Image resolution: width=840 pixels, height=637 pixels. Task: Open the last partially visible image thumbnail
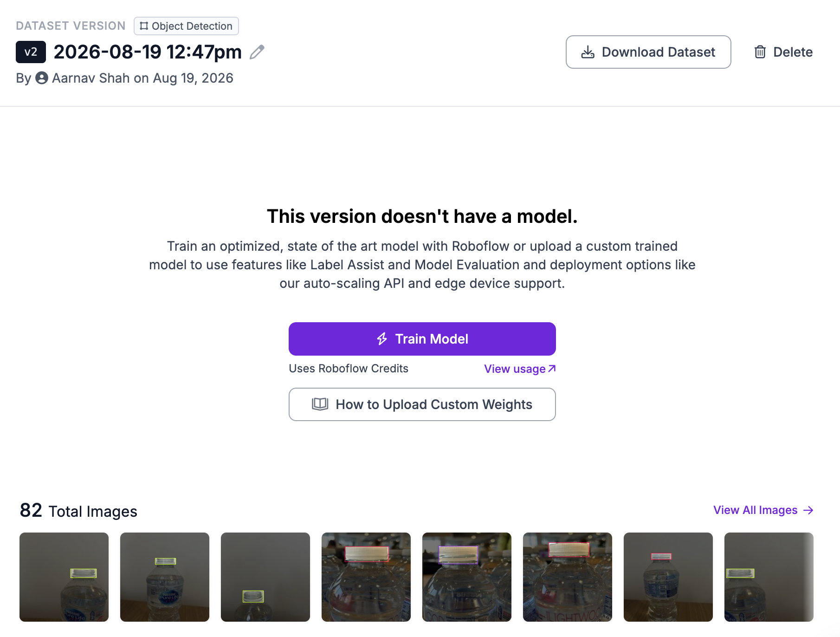tap(769, 577)
